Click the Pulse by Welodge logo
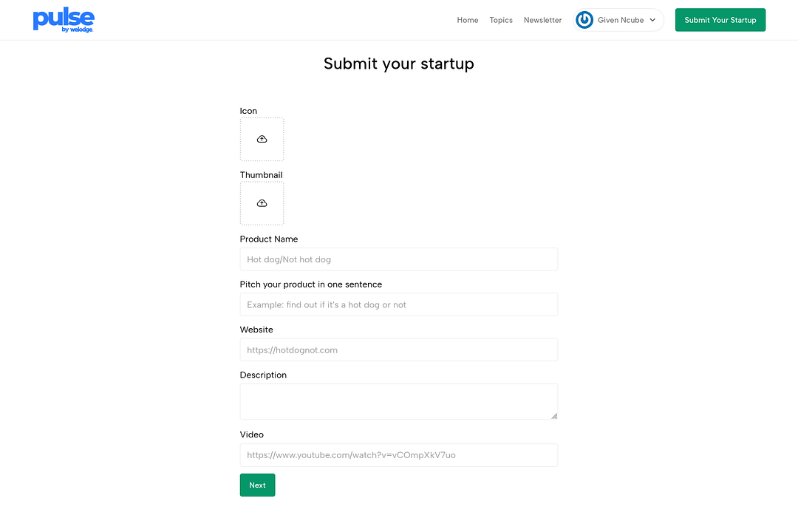 point(64,21)
